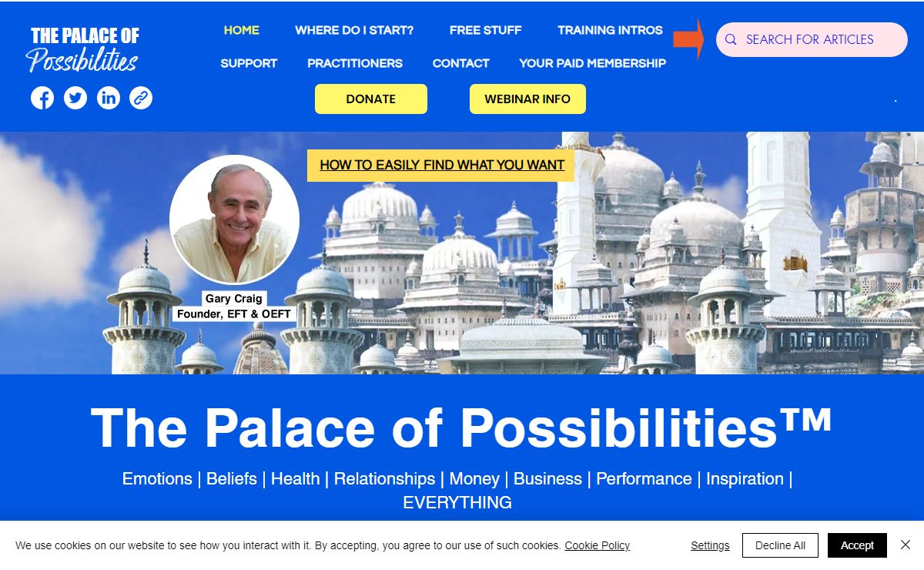Dismiss cookie banner with X icon
Screen dimensions: 924x570
[906, 545]
